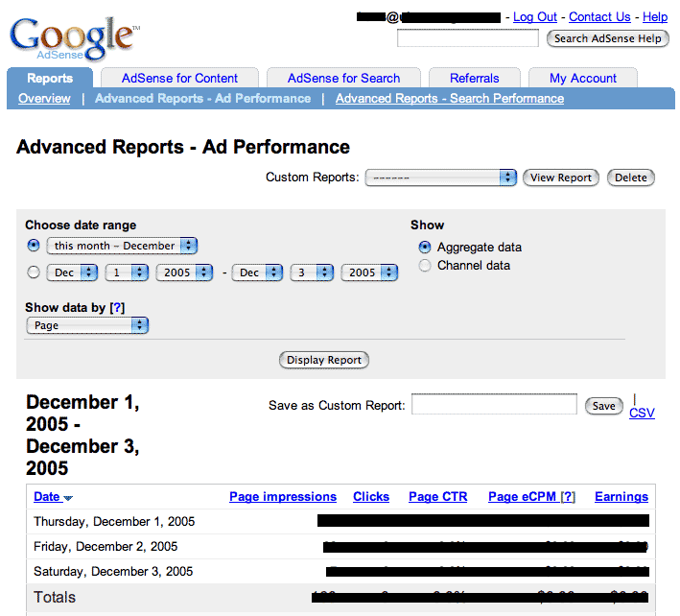Open the start year 2005 dropdown
This screenshot has width=680, height=616.
tap(184, 272)
